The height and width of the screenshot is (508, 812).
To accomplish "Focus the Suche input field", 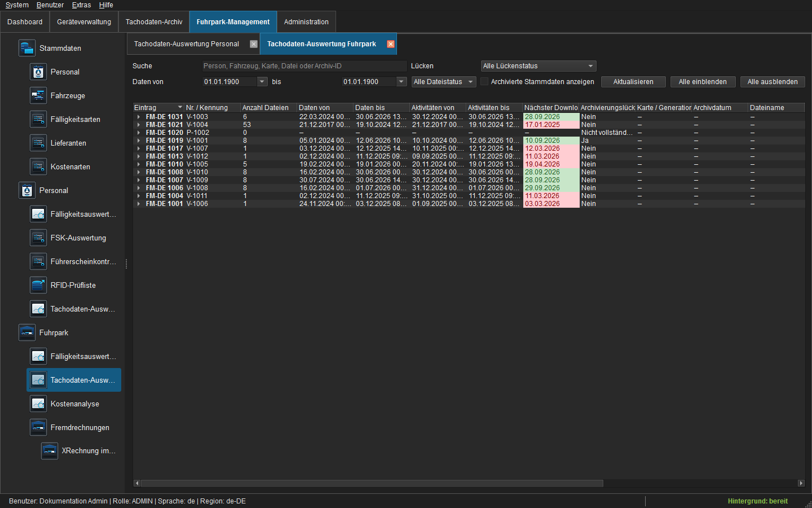I will pos(304,66).
